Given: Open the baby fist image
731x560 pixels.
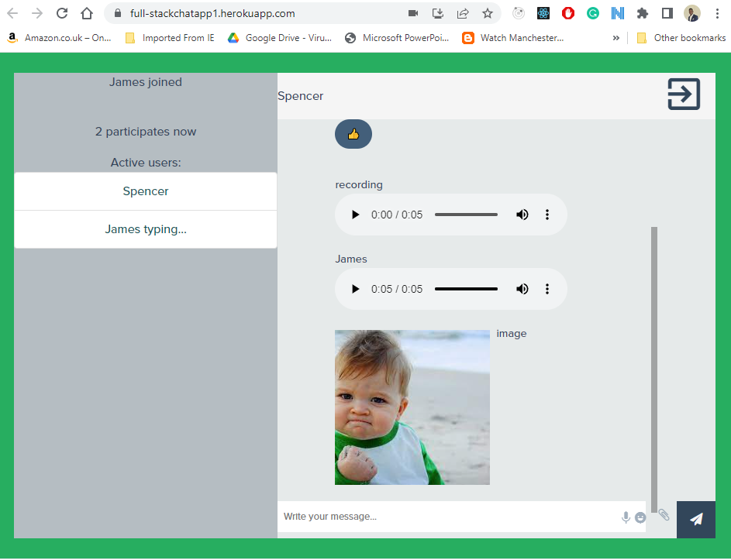Looking at the screenshot, I should point(412,407).
